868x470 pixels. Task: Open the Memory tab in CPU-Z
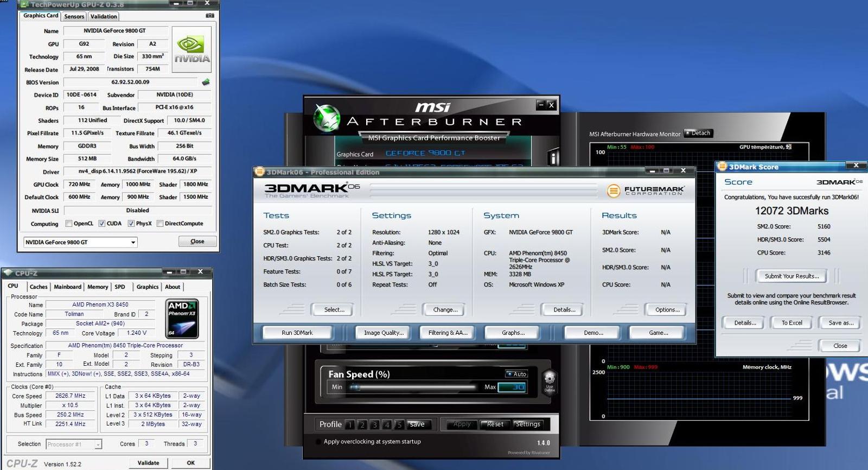pos(98,287)
